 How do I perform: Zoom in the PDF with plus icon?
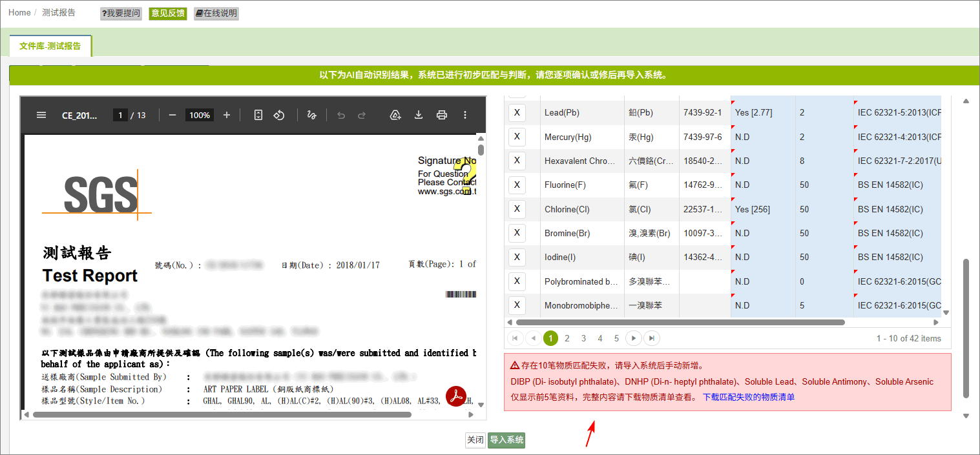227,115
